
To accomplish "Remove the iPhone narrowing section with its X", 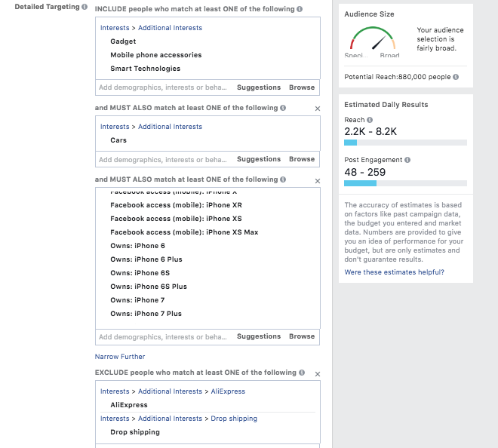I will point(317,181).
